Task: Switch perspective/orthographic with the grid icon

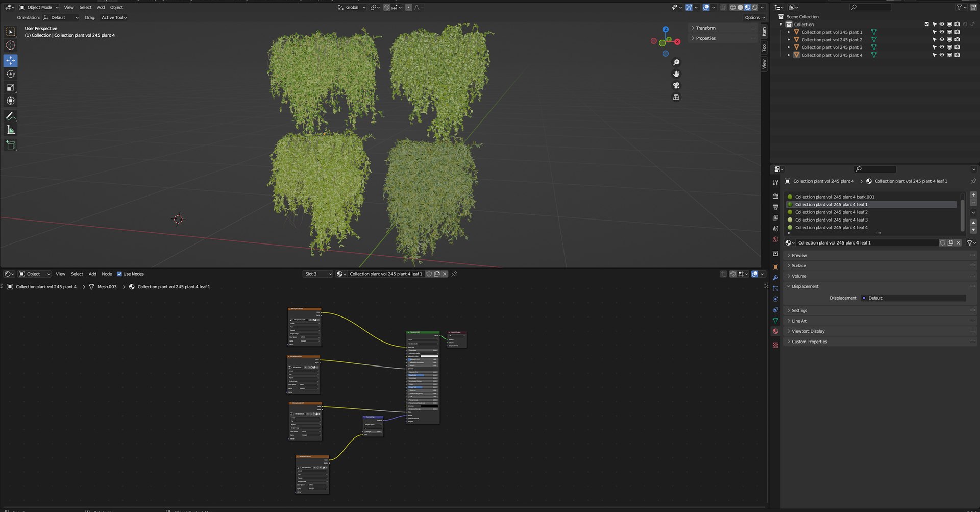Action: click(x=676, y=97)
